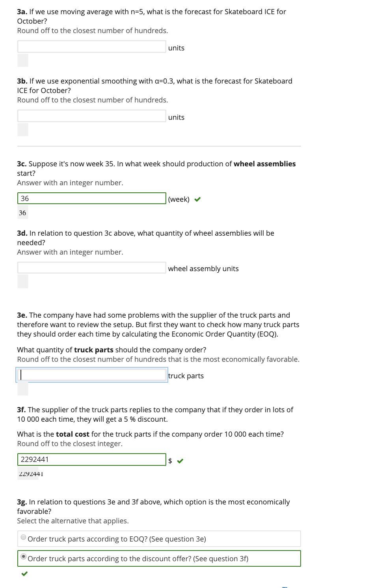Click the gray preview box under question 3d
Viewport: 383px width, 588px height.
tap(22, 282)
